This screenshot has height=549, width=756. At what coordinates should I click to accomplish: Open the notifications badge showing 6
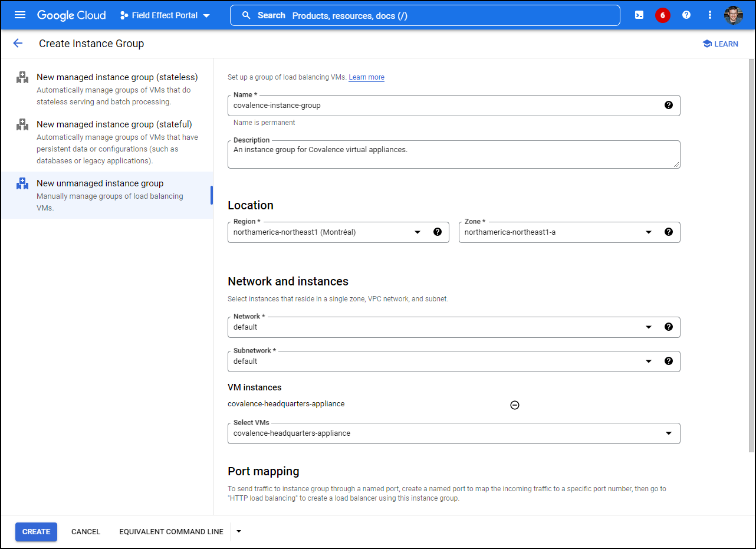point(663,15)
